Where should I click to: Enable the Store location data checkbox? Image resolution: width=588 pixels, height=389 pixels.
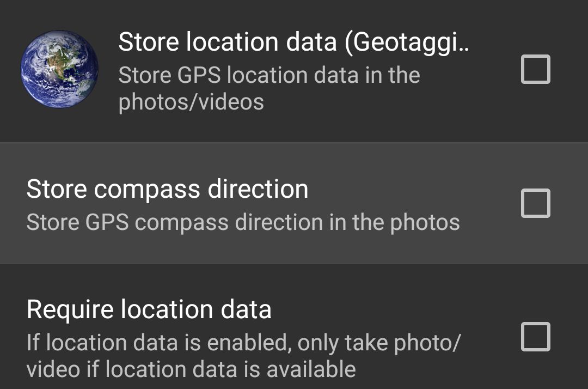536,69
